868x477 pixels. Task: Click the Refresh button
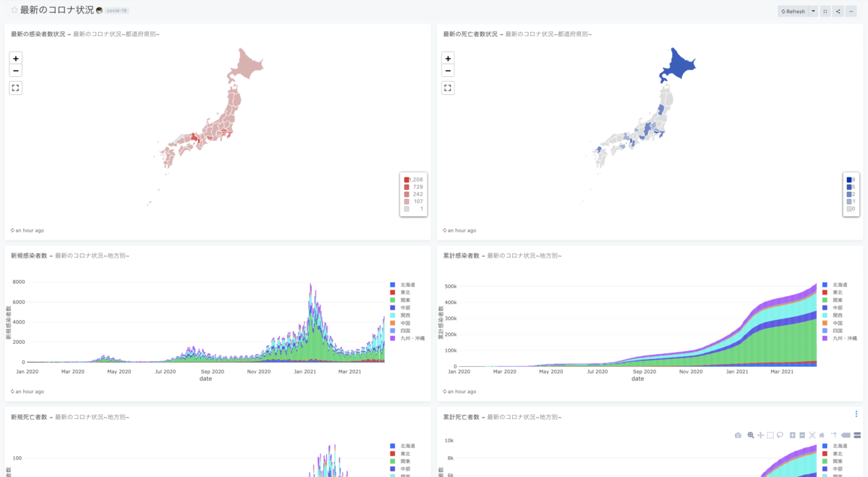tap(793, 11)
